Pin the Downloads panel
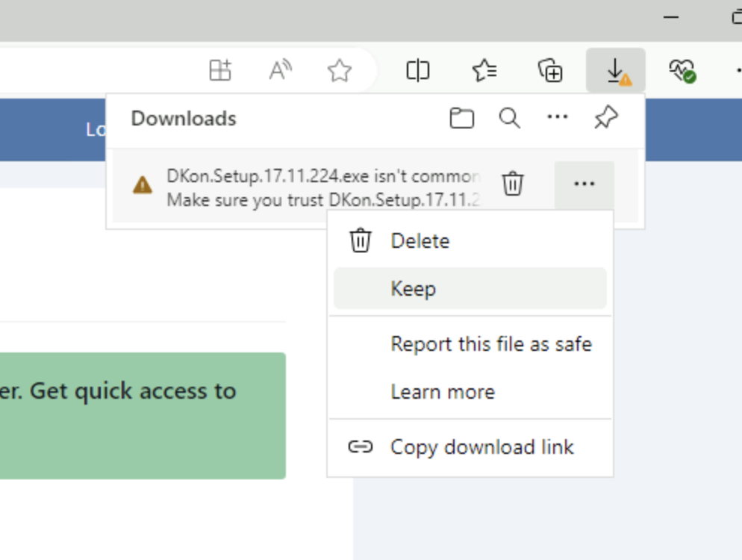This screenshot has height=560, width=742. point(606,118)
